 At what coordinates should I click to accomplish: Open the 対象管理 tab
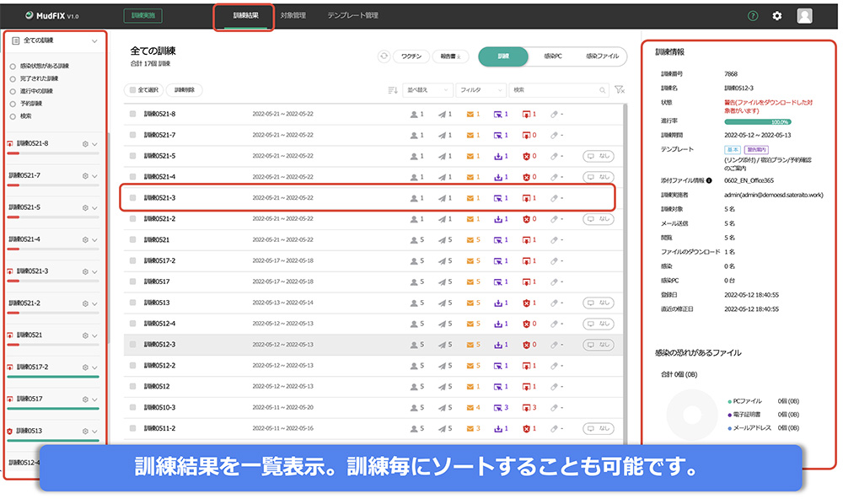[293, 16]
